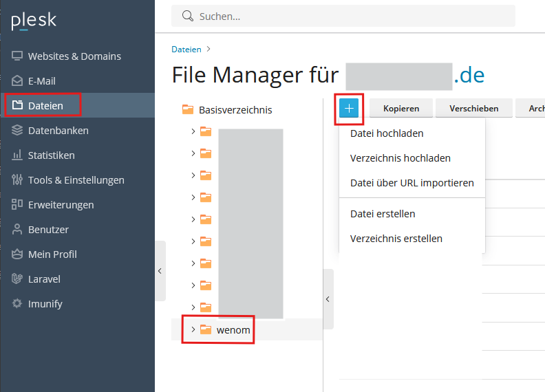Collapse the left sidebar with arrow handle
The image size is (545, 392).
160,271
